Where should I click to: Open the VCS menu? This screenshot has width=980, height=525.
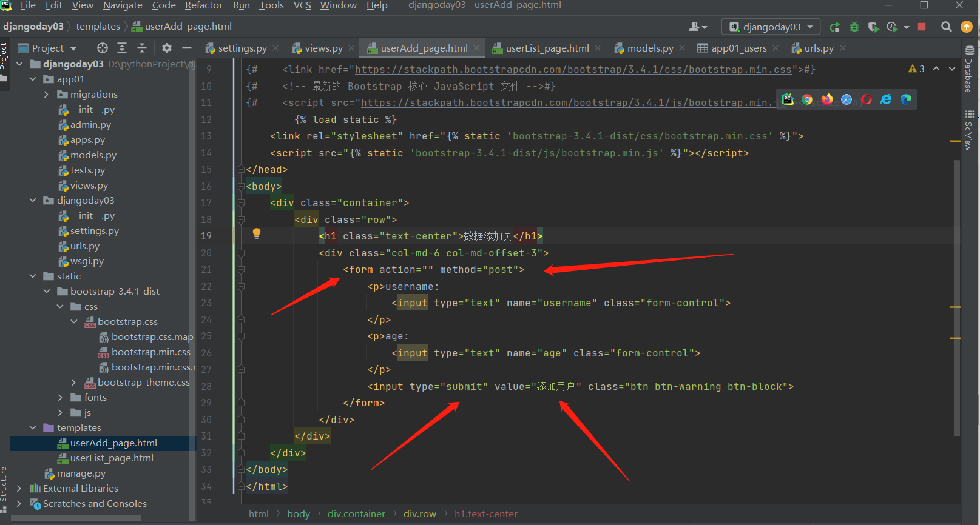coord(302,5)
